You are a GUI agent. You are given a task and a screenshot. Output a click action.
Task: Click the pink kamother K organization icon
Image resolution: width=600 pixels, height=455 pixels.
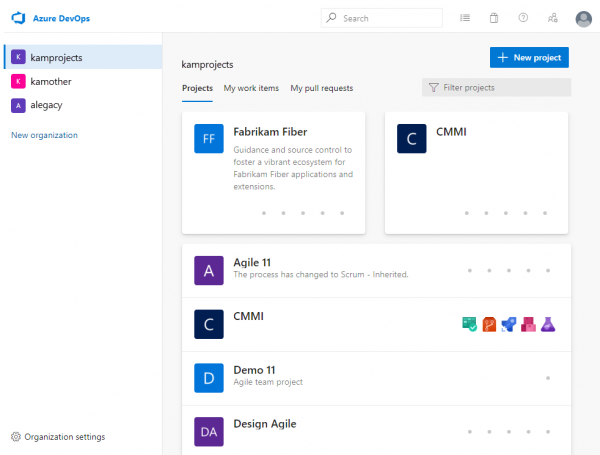(x=18, y=81)
